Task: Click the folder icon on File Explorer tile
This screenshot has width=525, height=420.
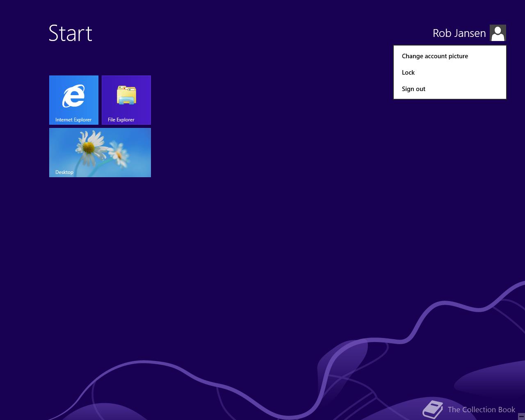Action: 126,95
